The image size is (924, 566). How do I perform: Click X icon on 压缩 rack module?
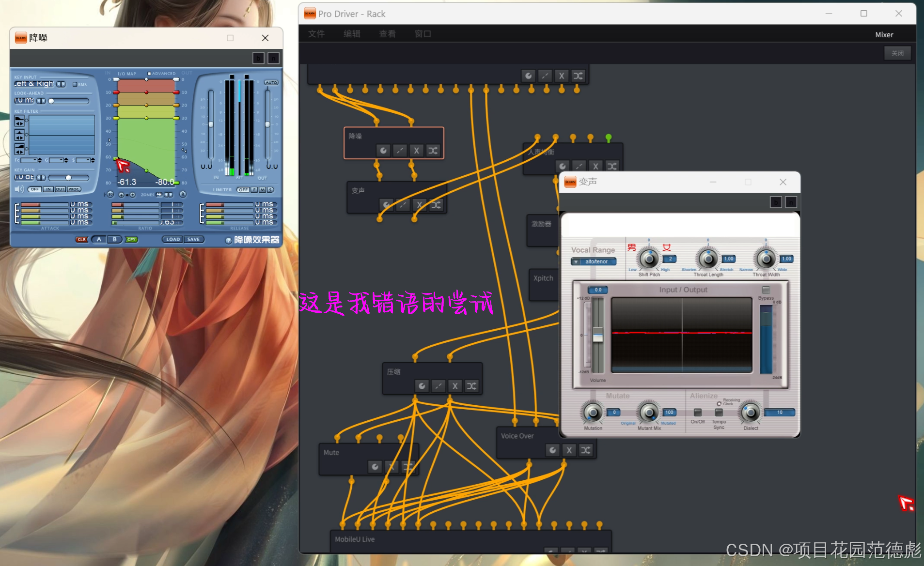455,386
